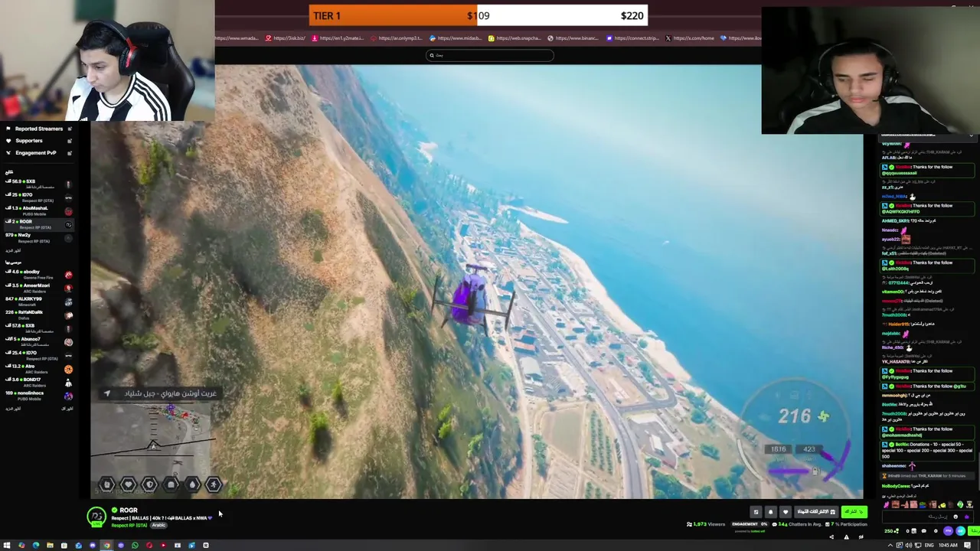Click the emoji icon inside chat input
980x551 pixels.
[x=955, y=517]
